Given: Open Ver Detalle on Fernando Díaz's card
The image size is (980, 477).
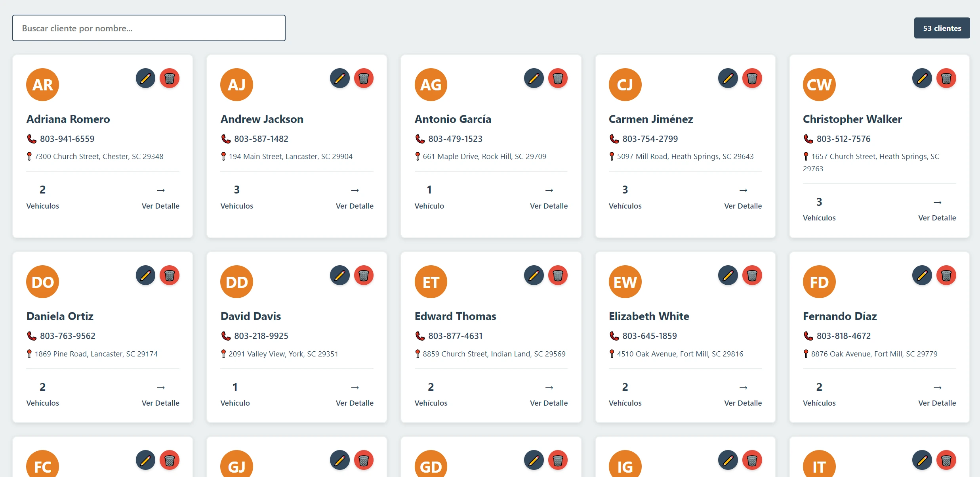Looking at the screenshot, I should 937,395.
